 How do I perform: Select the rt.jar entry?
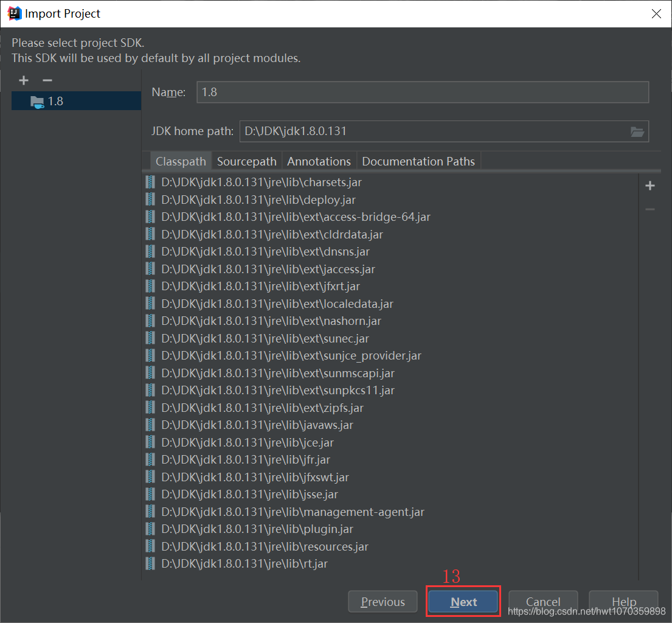390,564
